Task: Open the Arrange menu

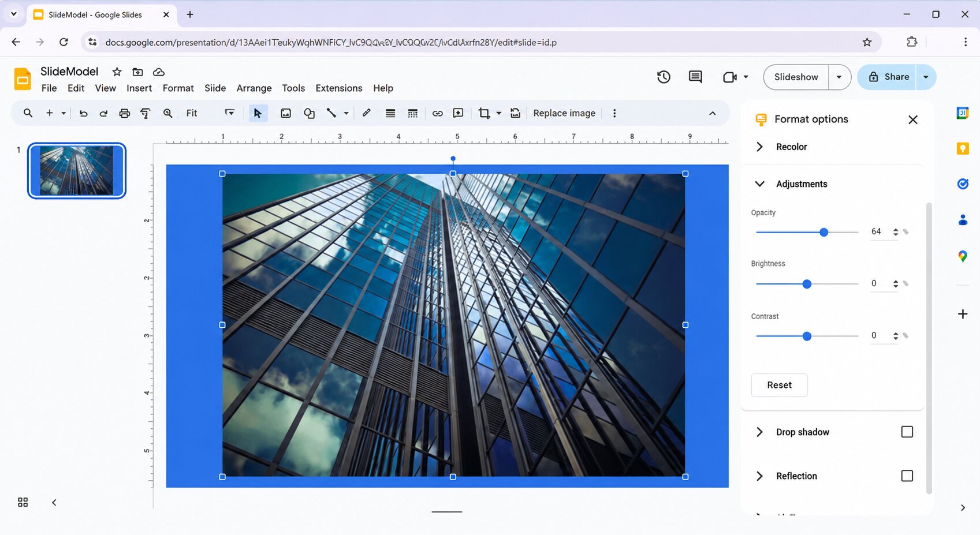Action: pyautogui.click(x=254, y=88)
